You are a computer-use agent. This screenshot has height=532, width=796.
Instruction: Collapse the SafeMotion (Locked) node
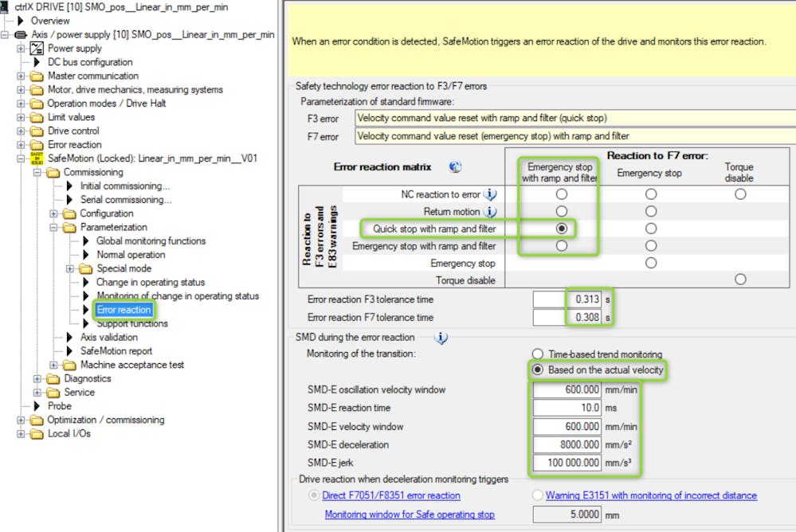pos(20,158)
